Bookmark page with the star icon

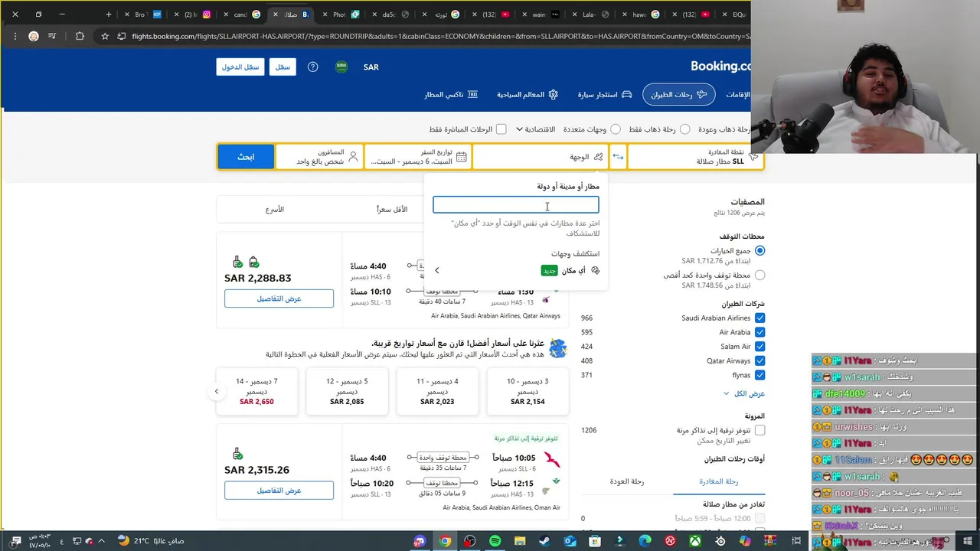pyautogui.click(x=105, y=36)
